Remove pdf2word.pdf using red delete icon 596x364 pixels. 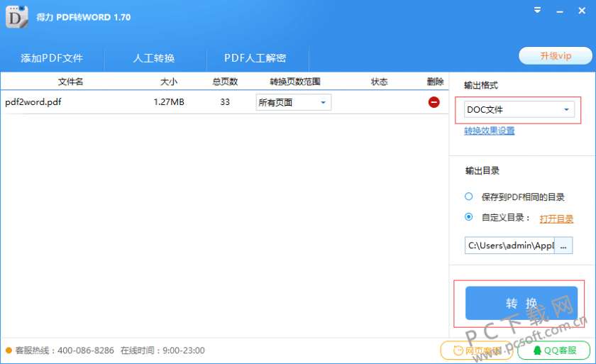[434, 102]
